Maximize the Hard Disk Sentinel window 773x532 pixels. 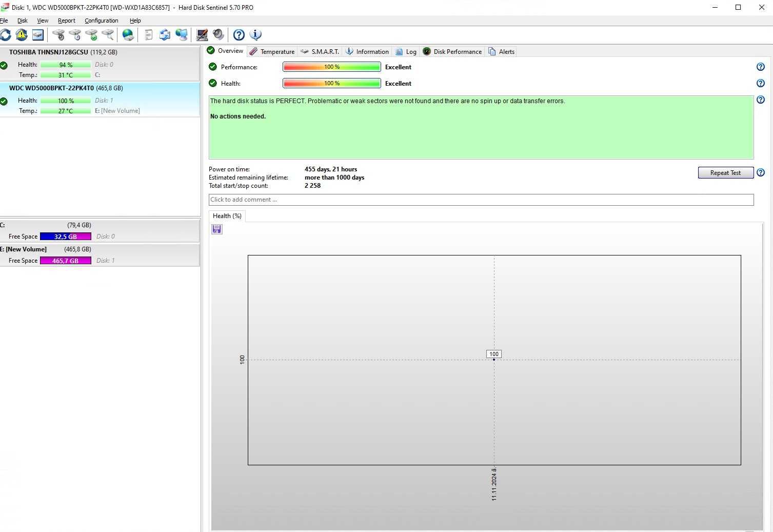738,7
